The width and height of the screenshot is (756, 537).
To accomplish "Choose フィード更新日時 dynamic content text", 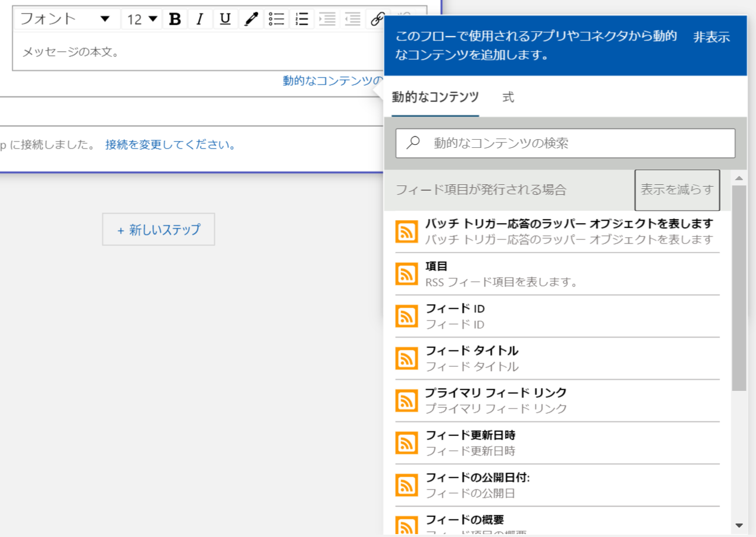I will (471, 435).
